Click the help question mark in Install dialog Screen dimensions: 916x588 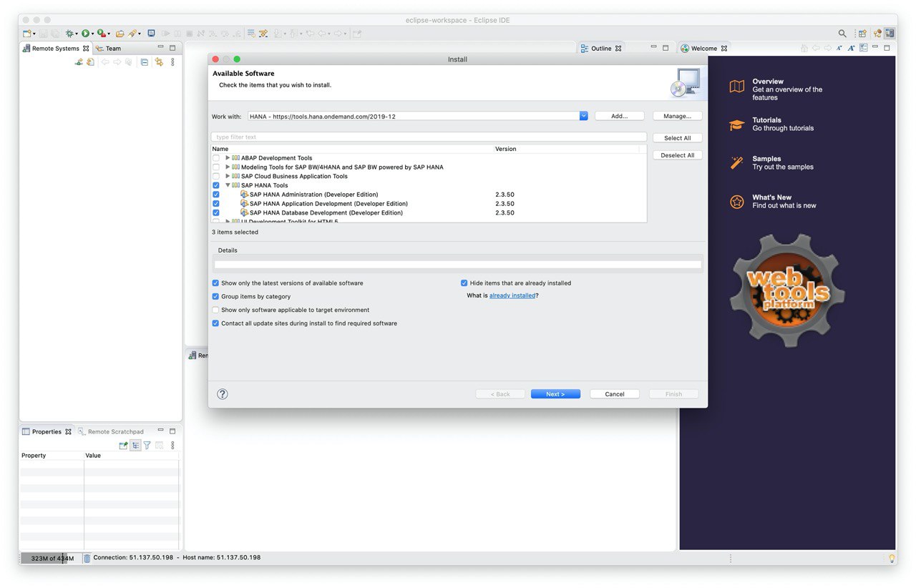pyautogui.click(x=223, y=394)
